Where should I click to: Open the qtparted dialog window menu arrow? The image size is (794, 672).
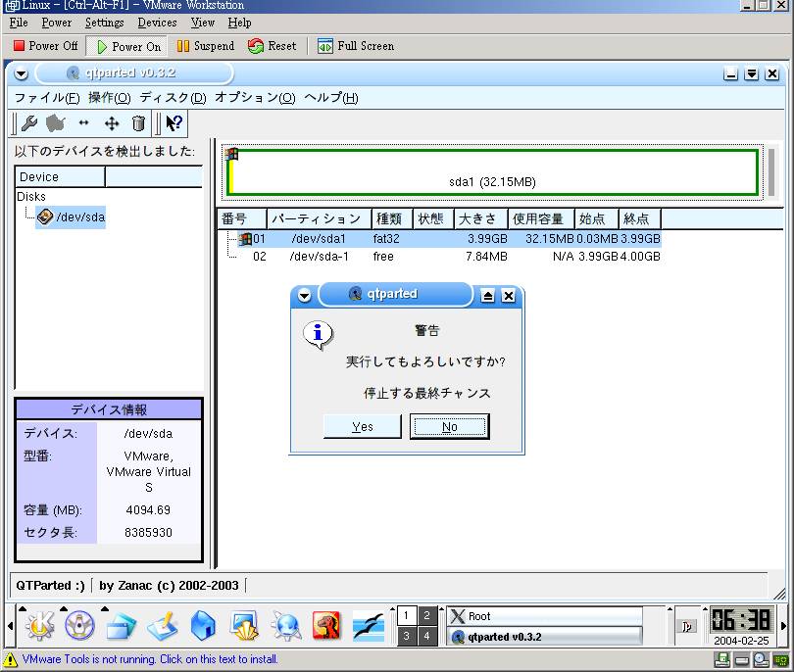[x=304, y=296]
